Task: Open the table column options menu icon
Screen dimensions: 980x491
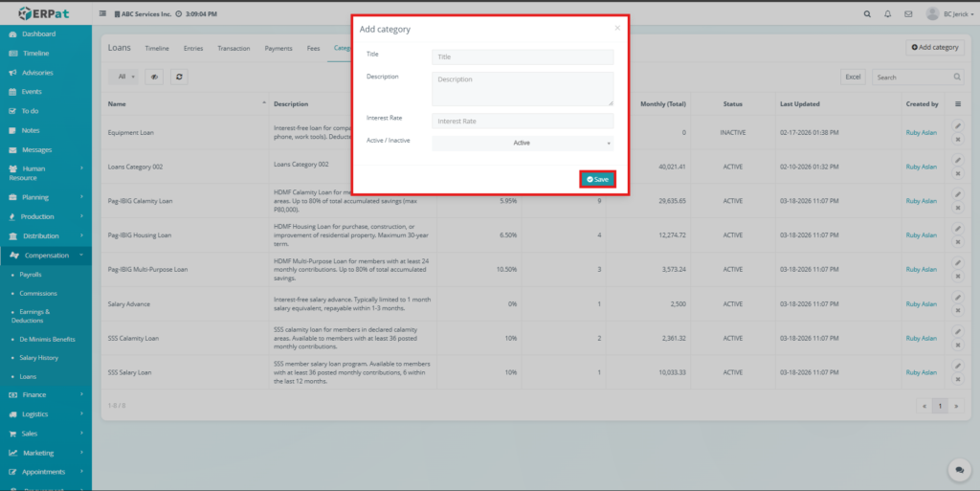Action: (958, 103)
